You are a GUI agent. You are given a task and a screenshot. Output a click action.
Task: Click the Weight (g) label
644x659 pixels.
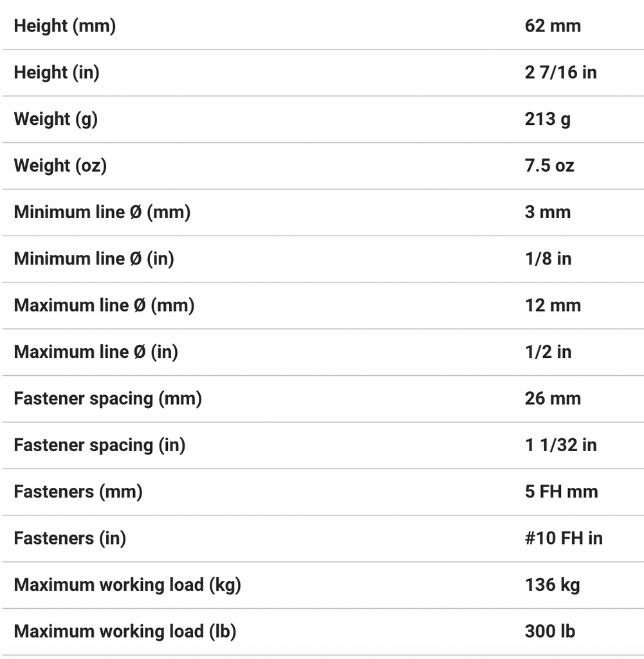[x=55, y=119]
